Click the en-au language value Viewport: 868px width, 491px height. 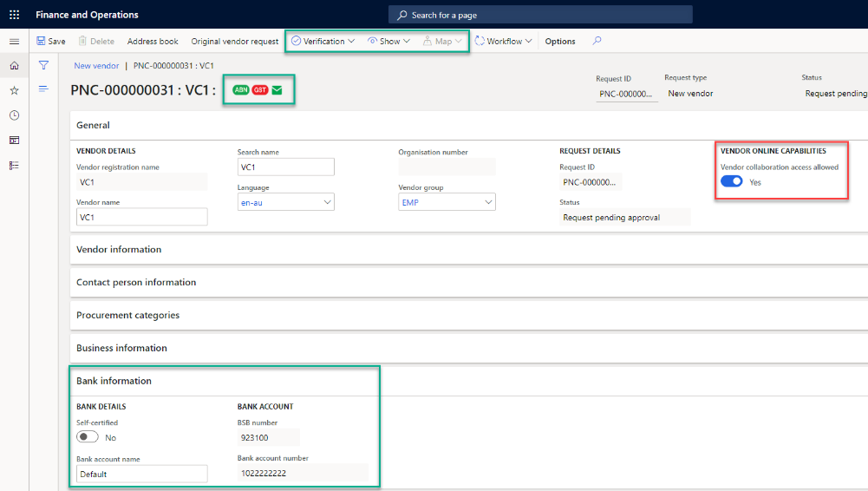pyautogui.click(x=251, y=203)
